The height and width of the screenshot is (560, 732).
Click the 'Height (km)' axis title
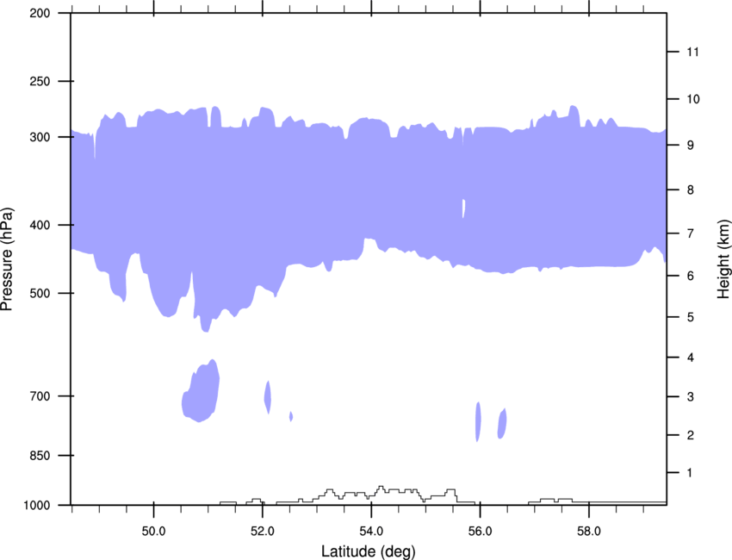click(x=723, y=259)
